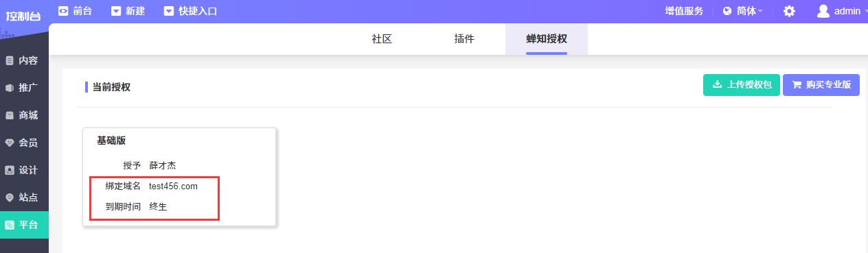Open 会员 in the sidebar
The image size is (868, 253).
pos(24,143)
